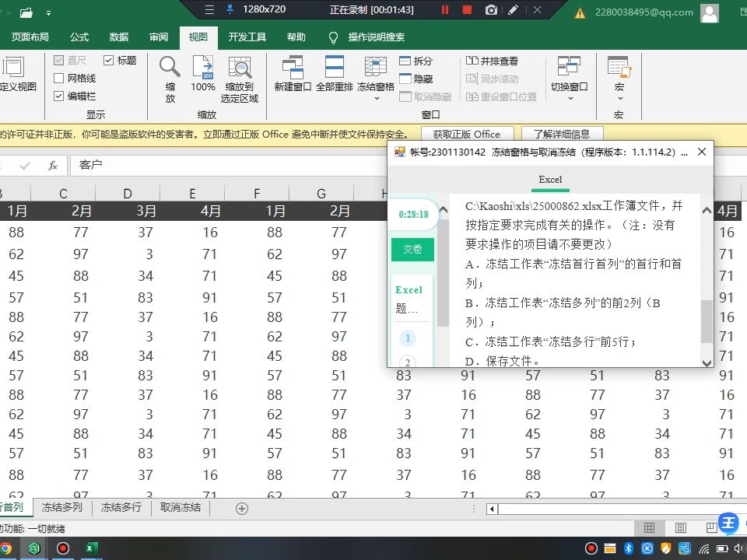Click the Hide (隐藏) window icon
This screenshot has width=747, height=560.
(x=405, y=79)
